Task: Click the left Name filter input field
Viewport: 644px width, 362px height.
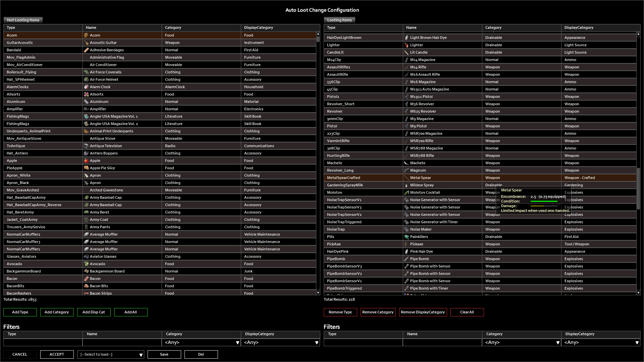Action: click(122, 342)
